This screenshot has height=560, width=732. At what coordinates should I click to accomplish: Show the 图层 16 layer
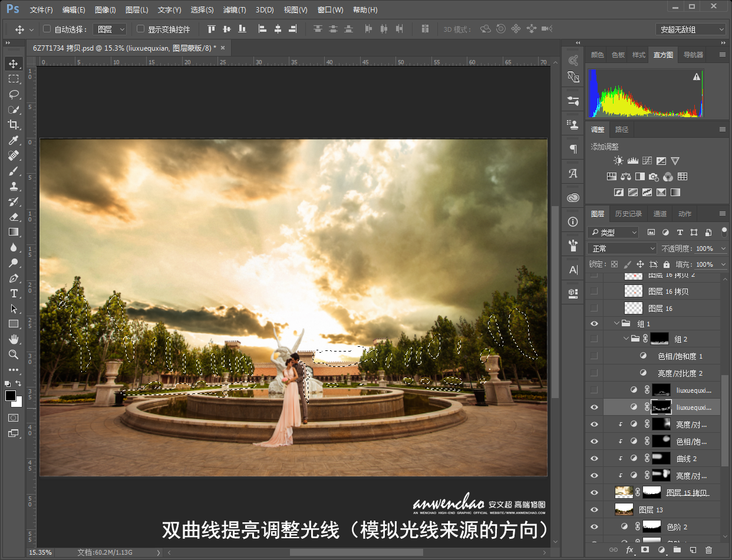(594, 308)
